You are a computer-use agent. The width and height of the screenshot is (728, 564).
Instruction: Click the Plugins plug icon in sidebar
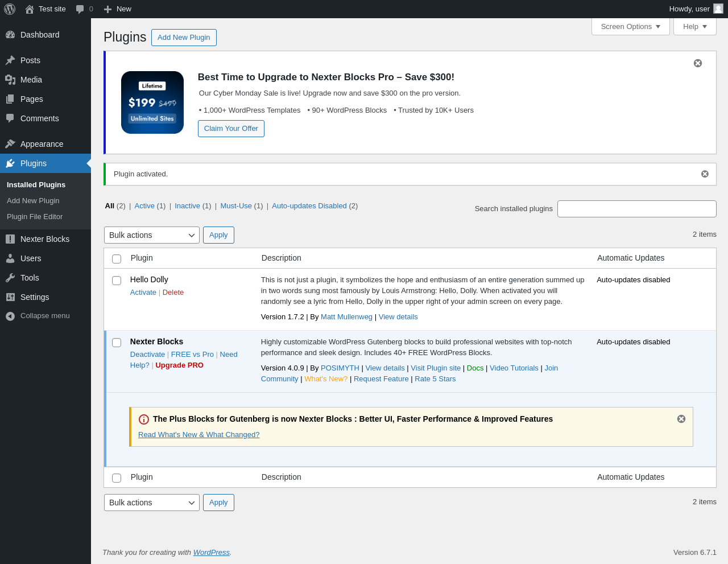(10, 163)
